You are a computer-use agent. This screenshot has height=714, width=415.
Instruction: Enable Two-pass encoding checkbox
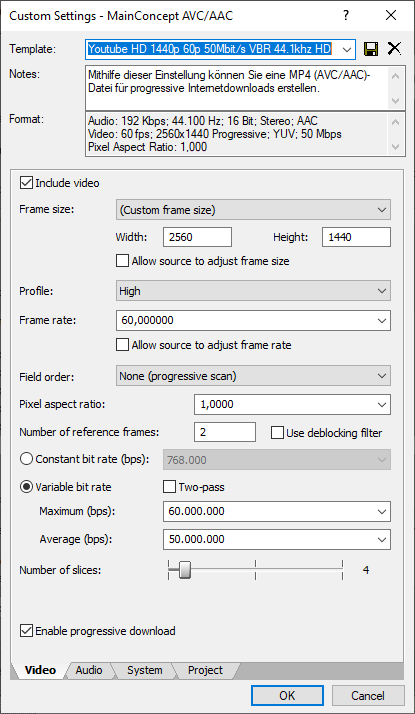click(169, 487)
